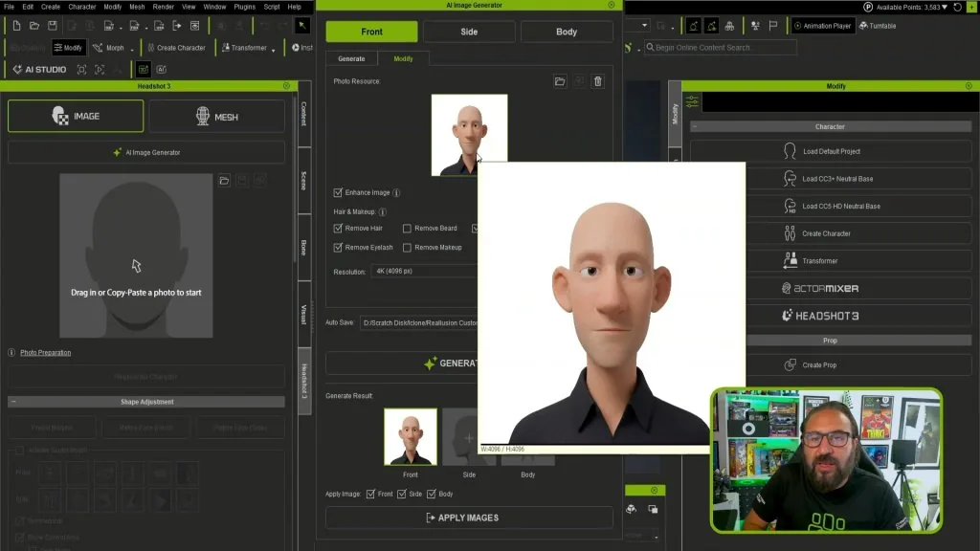Click the green plus to add points
This screenshot has width=980, height=551.
972,7
